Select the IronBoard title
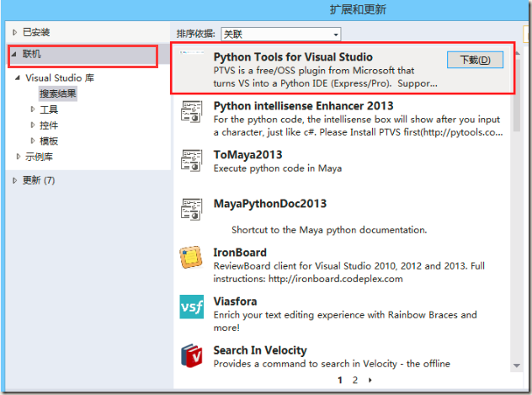This screenshot has width=532, height=395. point(240,253)
